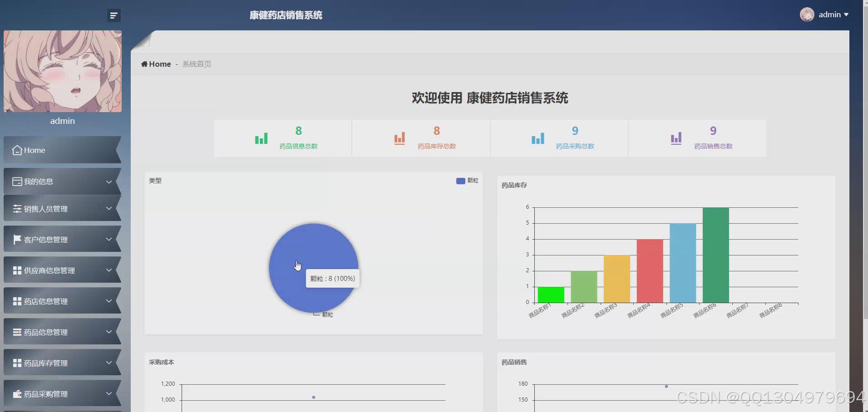Expand the 药品库存管理 menu chevron
The image size is (868, 412).
pos(109,363)
